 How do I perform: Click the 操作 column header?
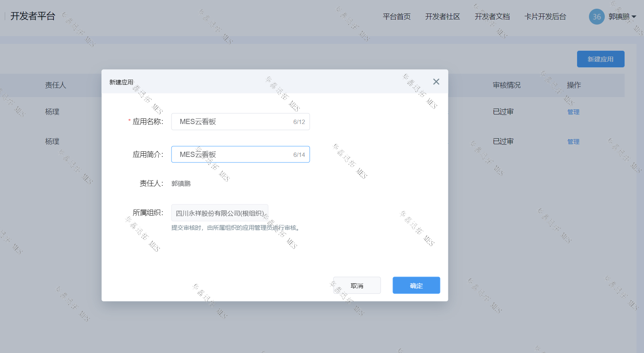[x=574, y=85]
